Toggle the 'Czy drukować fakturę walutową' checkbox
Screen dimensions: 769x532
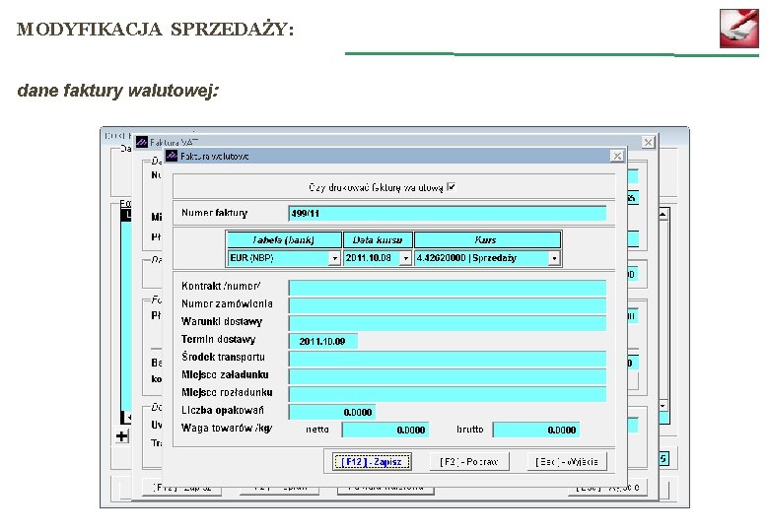[452, 186]
